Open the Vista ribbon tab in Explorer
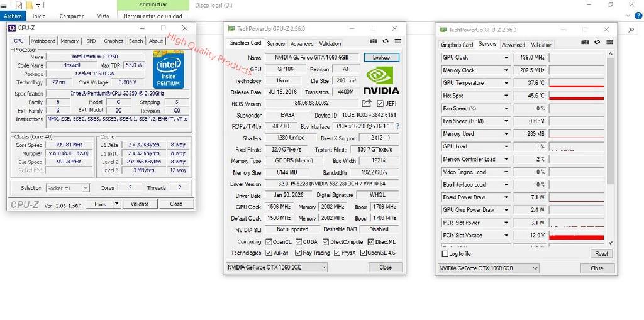This screenshot has height=320, width=644. [103, 16]
